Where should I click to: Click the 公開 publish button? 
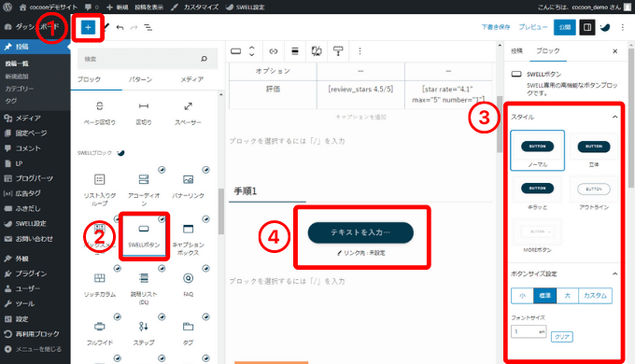tap(565, 27)
